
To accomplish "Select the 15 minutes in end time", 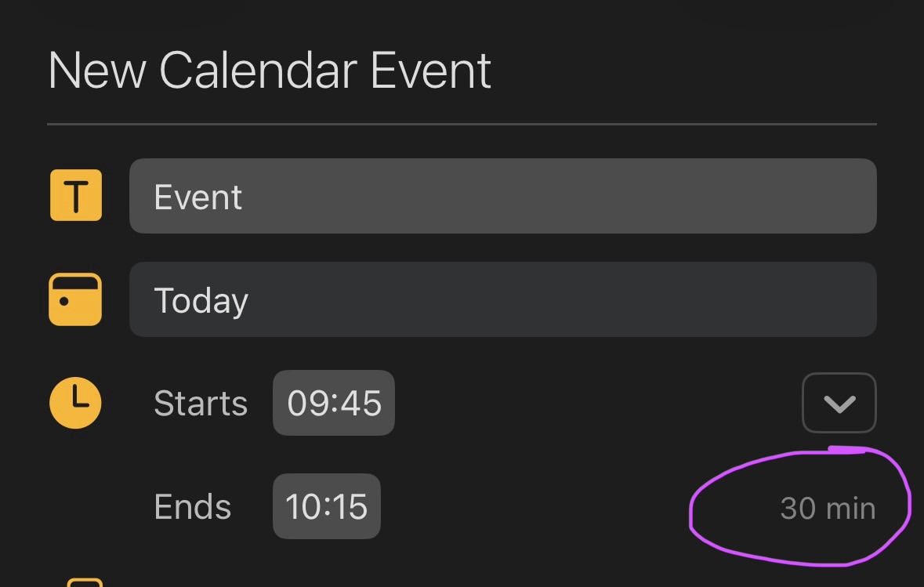I will pos(351,507).
